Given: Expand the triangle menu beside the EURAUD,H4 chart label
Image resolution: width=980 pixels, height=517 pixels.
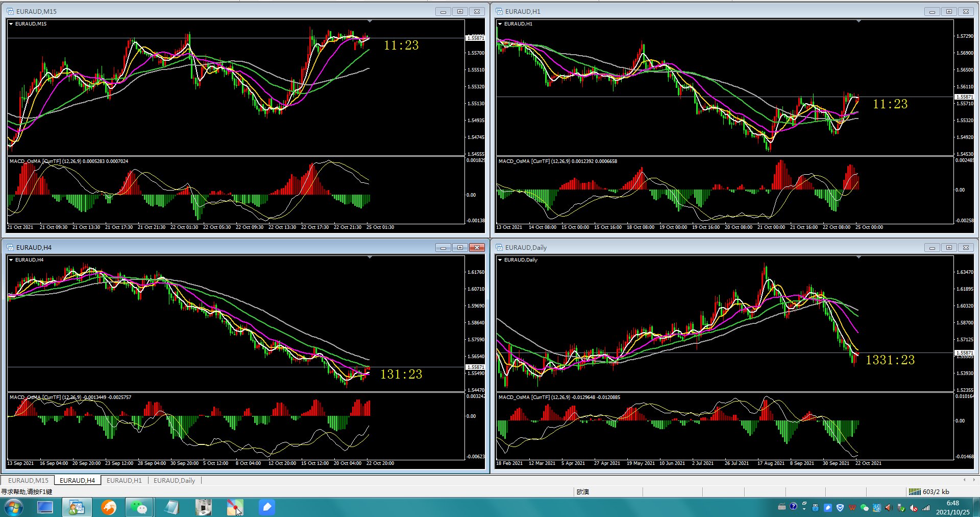Looking at the screenshot, I should (11, 260).
